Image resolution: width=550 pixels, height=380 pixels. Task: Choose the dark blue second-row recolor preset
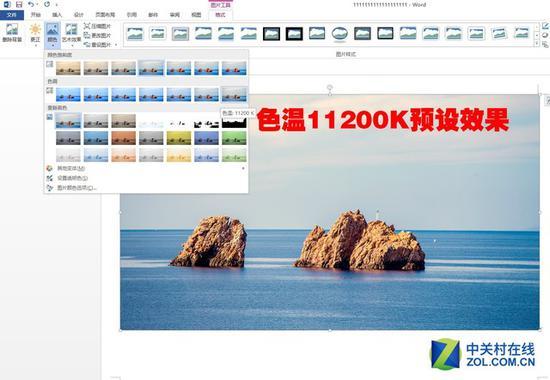coord(96,138)
